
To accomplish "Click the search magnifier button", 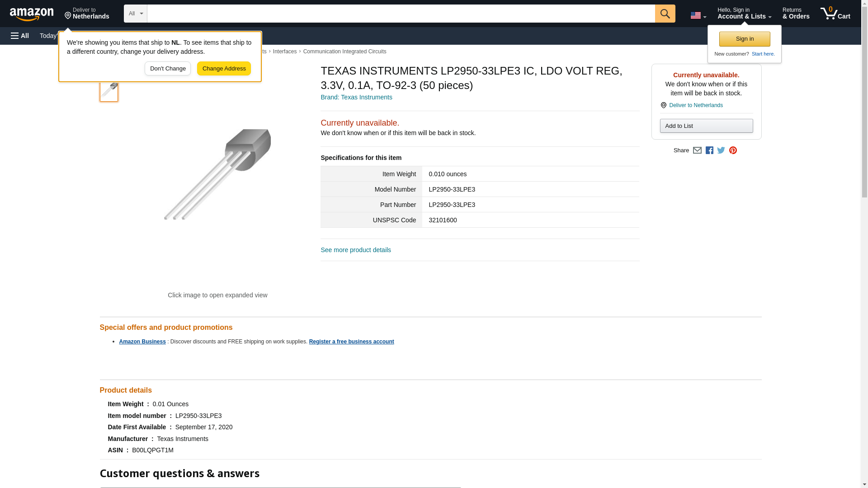I will (x=665, y=14).
